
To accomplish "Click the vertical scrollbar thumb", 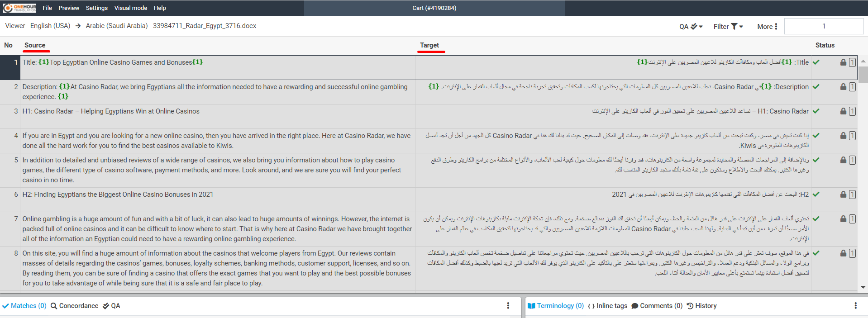I will pos(863,75).
